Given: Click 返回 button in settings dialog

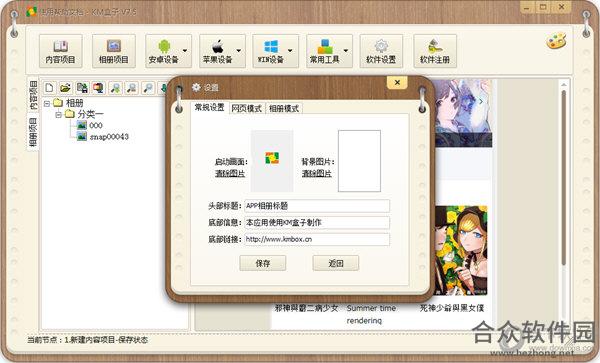Looking at the screenshot, I should tap(336, 263).
